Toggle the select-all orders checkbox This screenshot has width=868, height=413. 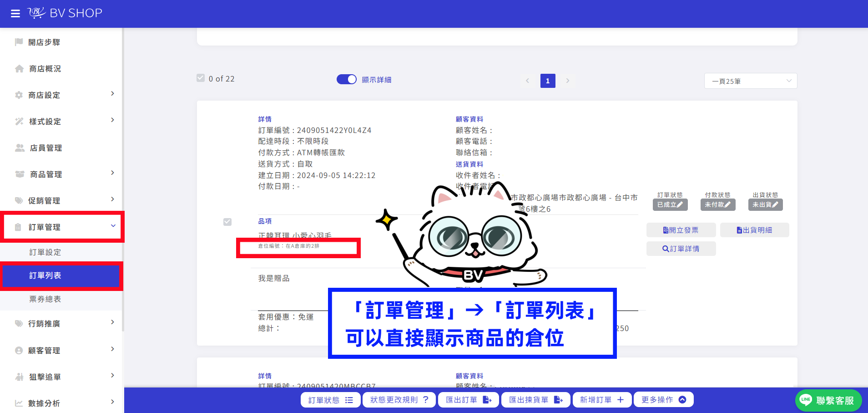[201, 78]
